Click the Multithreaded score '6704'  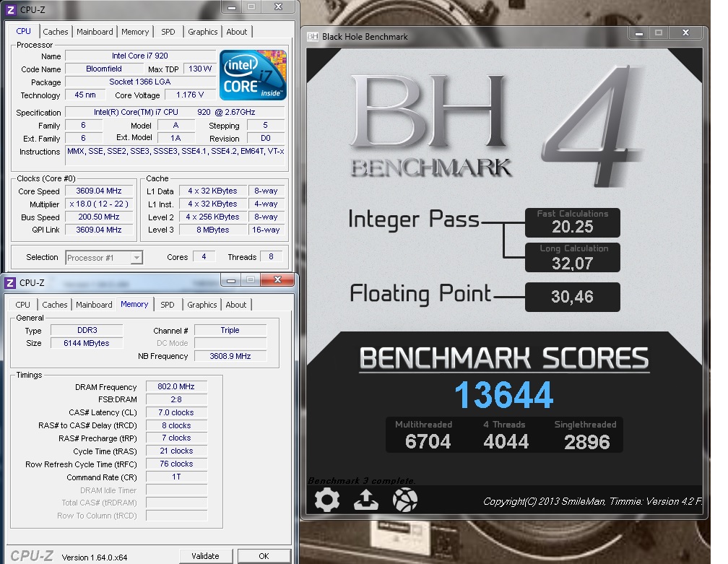(x=428, y=441)
